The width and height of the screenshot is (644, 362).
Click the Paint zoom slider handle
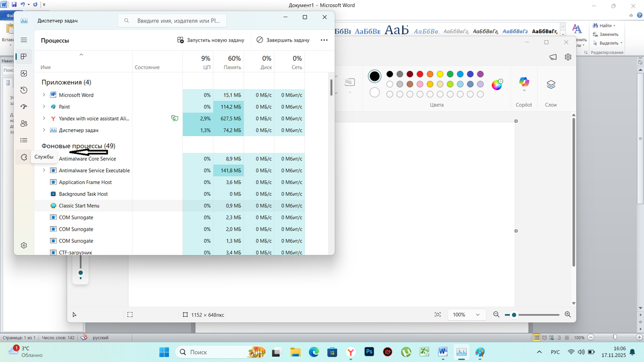[x=514, y=315]
